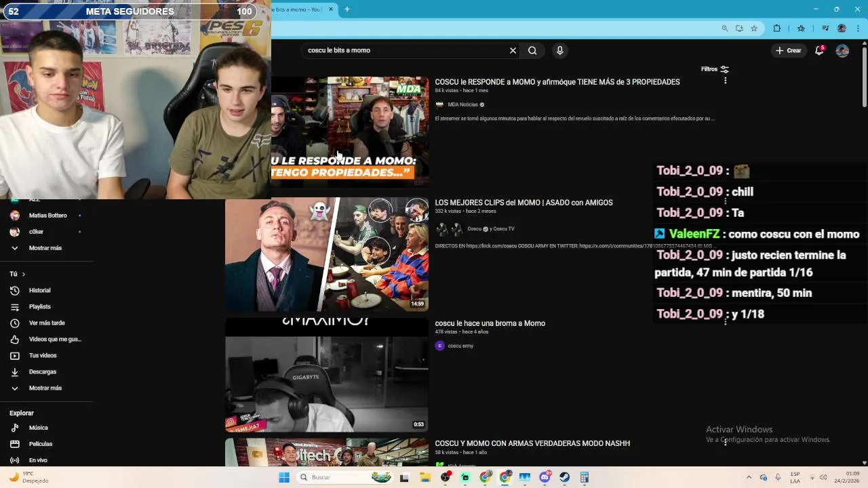Viewport: 868px width, 488px height.
Task: Open Playlists in the sidebar
Action: click(47, 306)
